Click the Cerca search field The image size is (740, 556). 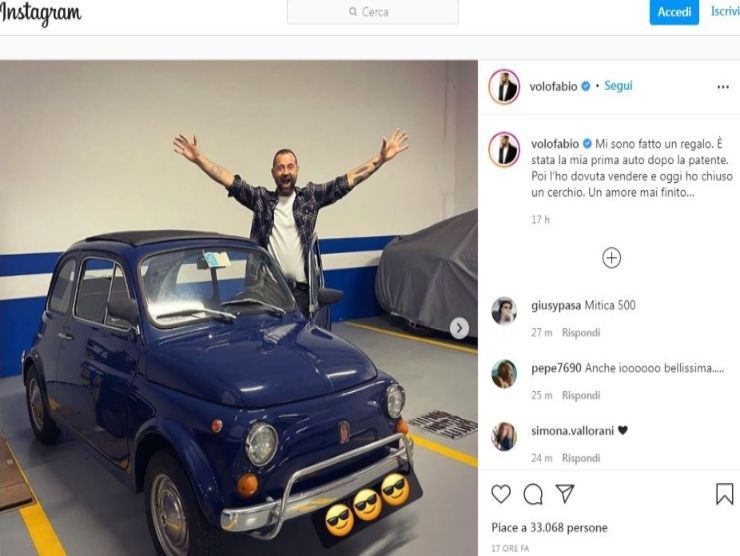pyautogui.click(x=372, y=12)
